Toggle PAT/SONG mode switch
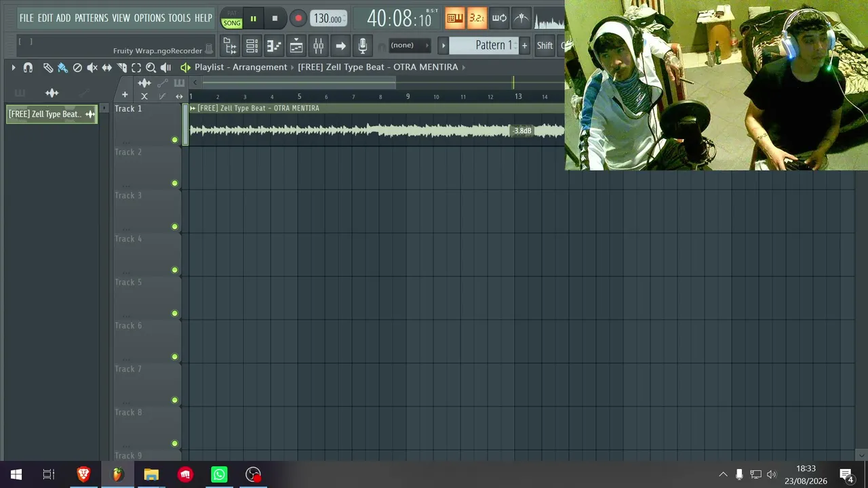Screen dimensions: 868x488 click(232, 19)
